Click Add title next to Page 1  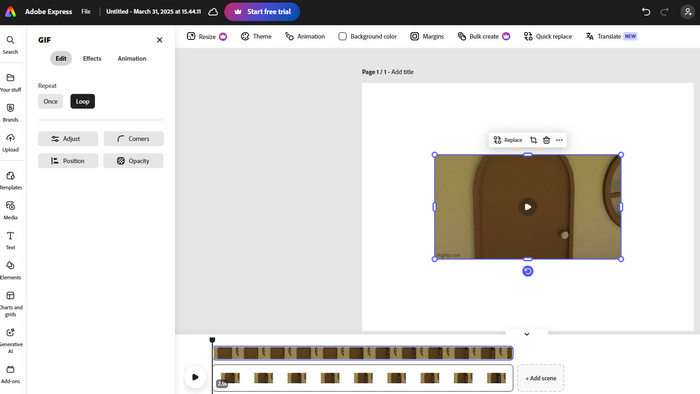pyautogui.click(x=402, y=72)
